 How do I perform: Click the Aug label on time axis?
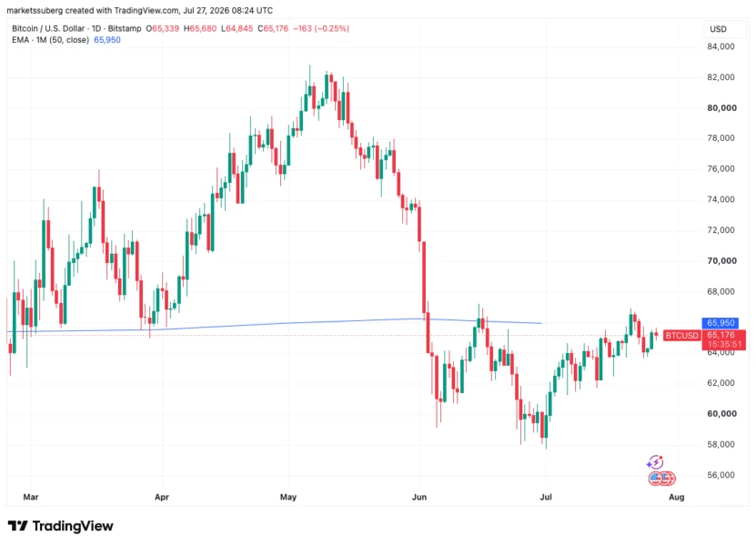click(677, 497)
